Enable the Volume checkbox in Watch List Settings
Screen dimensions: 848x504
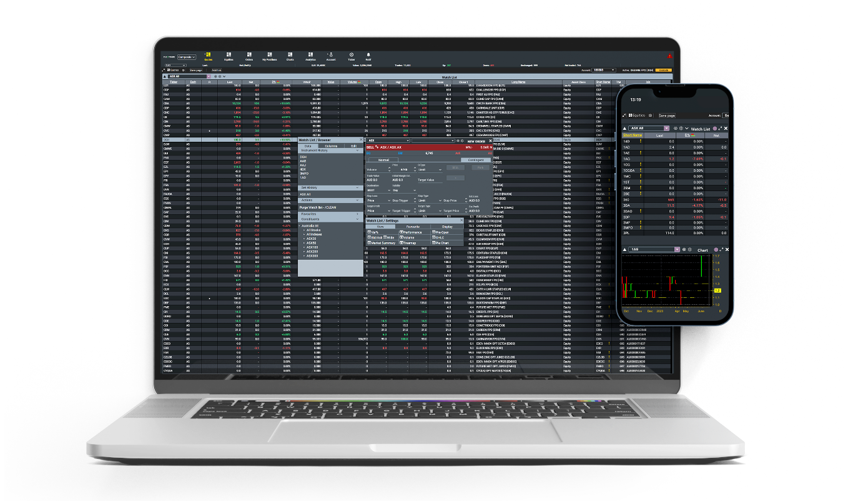click(403, 237)
